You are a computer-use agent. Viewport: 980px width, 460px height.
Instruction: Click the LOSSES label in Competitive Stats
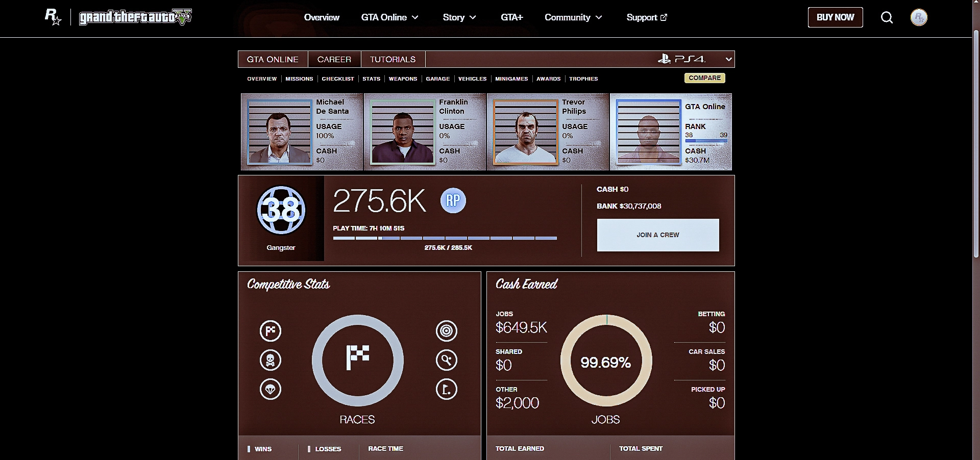(x=328, y=449)
